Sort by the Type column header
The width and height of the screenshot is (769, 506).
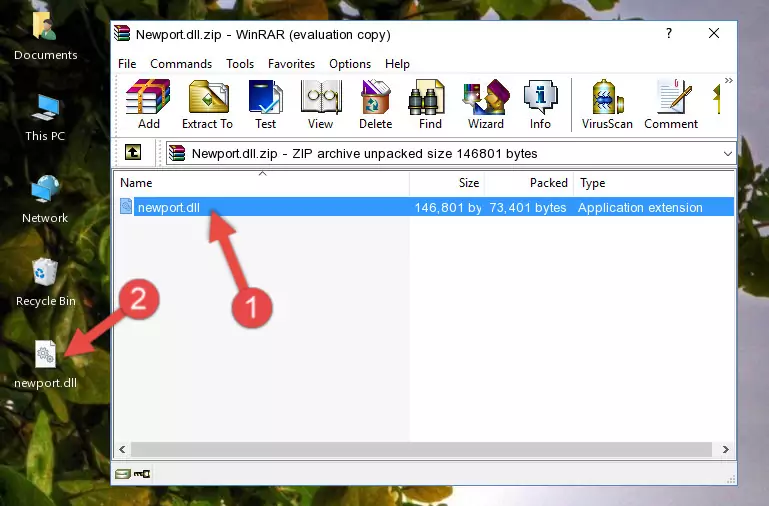coord(654,183)
